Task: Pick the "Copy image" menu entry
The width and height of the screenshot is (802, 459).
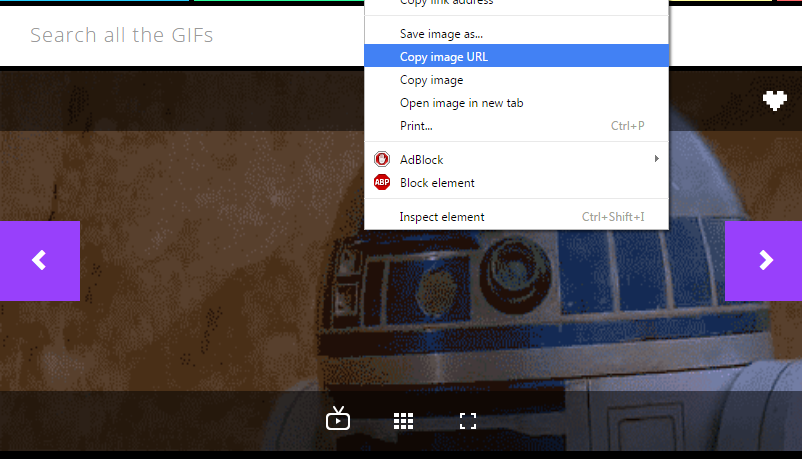Action: pos(431,80)
